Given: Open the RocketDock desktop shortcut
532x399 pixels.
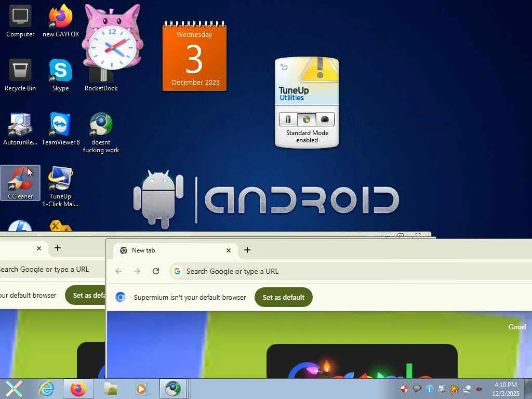Looking at the screenshot, I should [101, 79].
